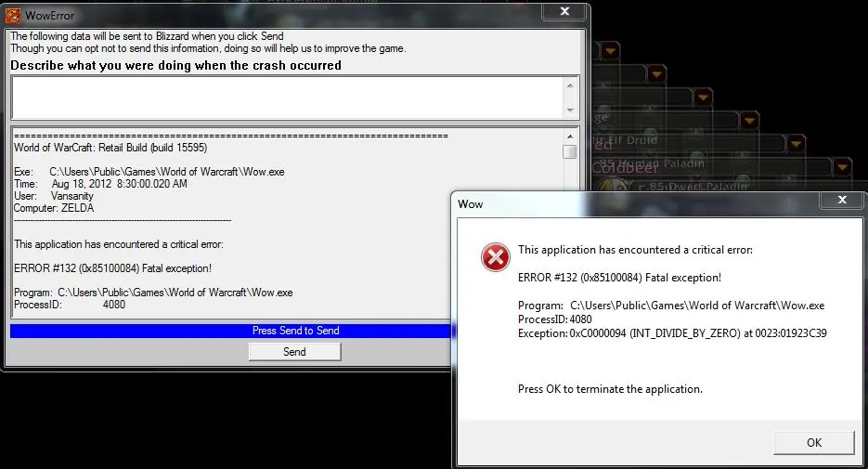Click 'Program:' path line in Wow dialog
This screenshot has height=469, width=868.
(671, 306)
